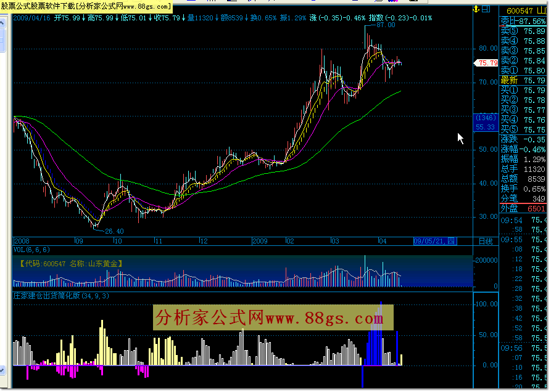Click the 总手 11320 row

[523, 169]
